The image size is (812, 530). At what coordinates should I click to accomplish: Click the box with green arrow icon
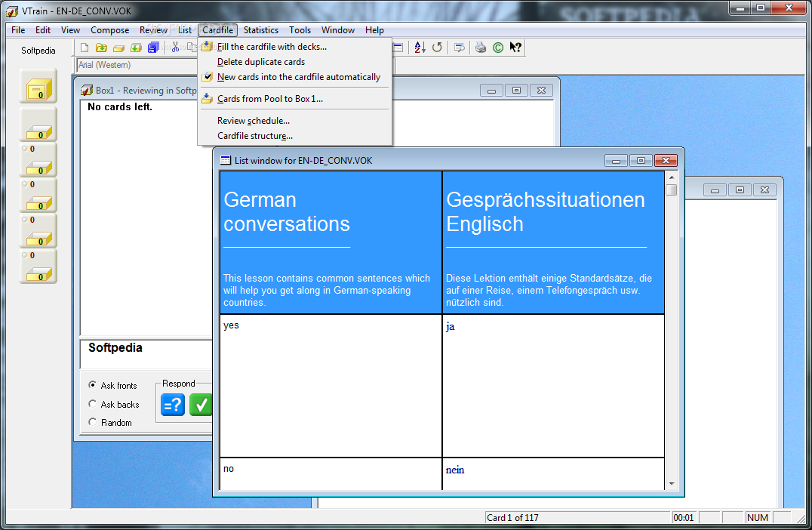[136, 48]
